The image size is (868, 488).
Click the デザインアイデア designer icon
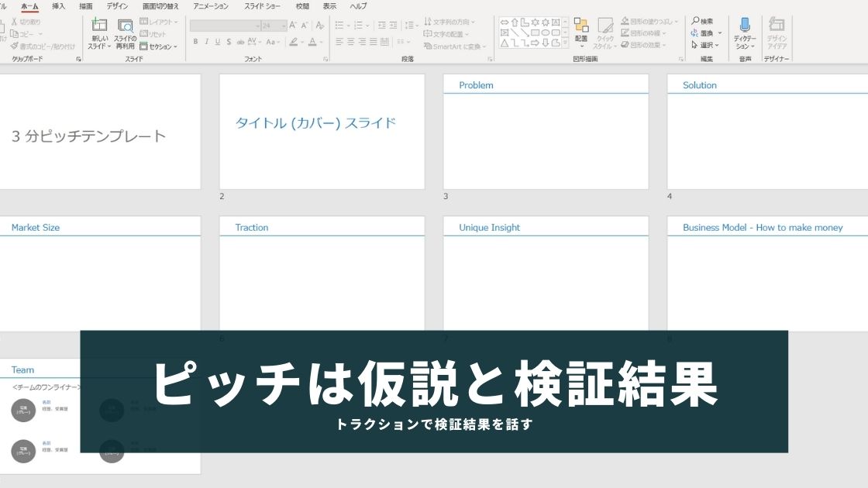(777, 25)
